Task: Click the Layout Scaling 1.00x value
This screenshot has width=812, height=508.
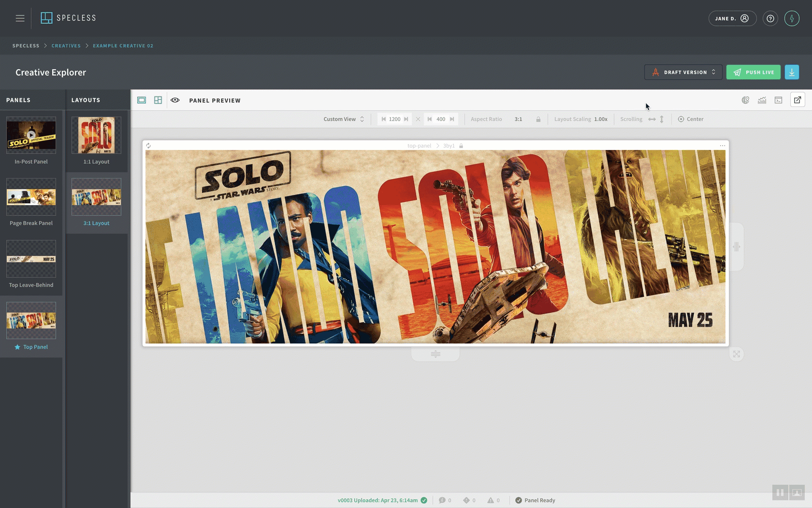Action: [601, 119]
